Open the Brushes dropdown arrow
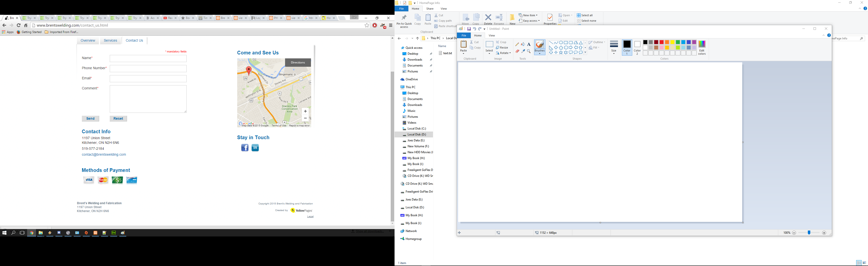This screenshot has height=266, width=868. 540,53
